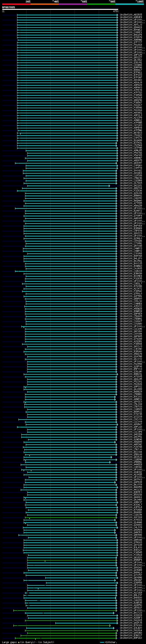Select the UniRef100_Q8TFK3 label

pos(131,480)
